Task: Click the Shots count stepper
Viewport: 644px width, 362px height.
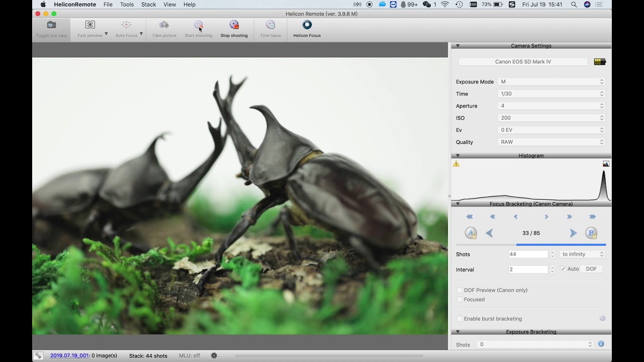Action: (x=552, y=254)
